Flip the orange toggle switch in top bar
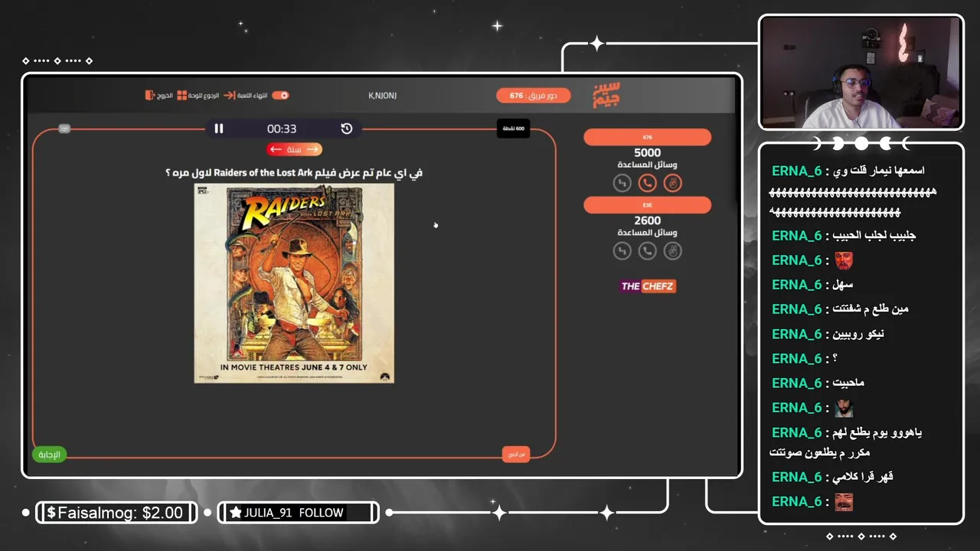This screenshot has width=980, height=551. click(281, 96)
